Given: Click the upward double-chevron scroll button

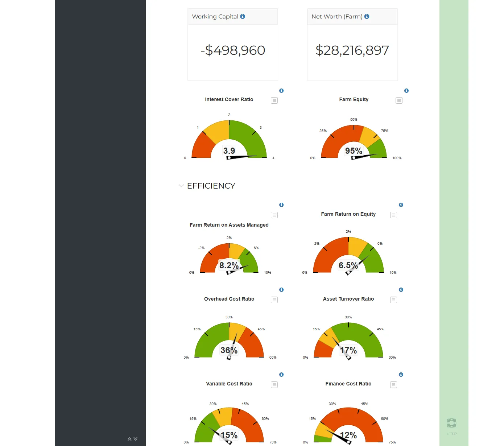Looking at the screenshot, I should [x=129, y=439].
